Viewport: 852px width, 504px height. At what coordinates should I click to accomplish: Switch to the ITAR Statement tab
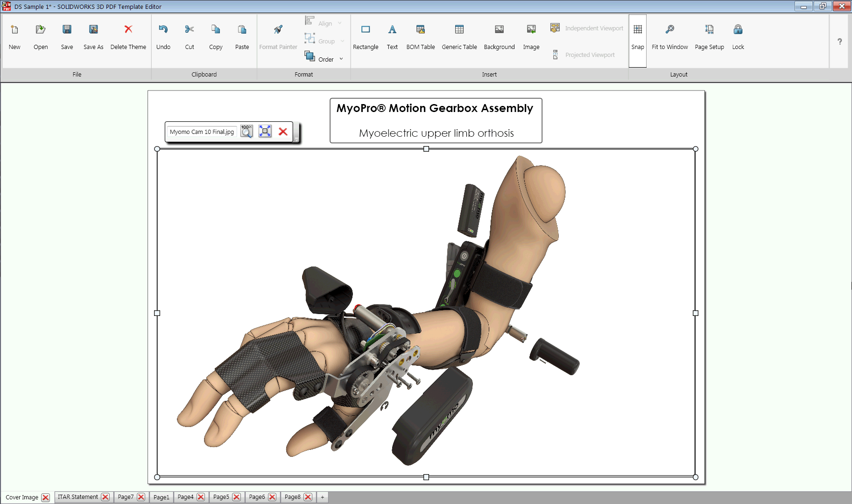tap(77, 497)
